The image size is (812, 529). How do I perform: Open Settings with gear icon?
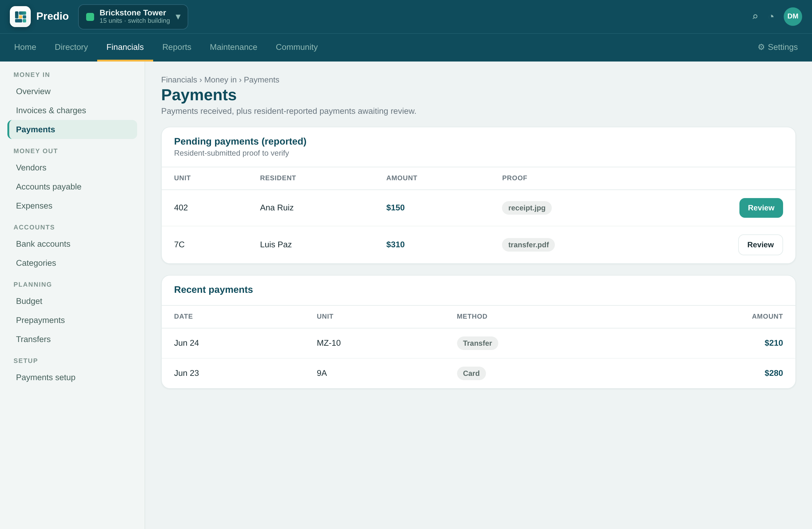pos(778,47)
